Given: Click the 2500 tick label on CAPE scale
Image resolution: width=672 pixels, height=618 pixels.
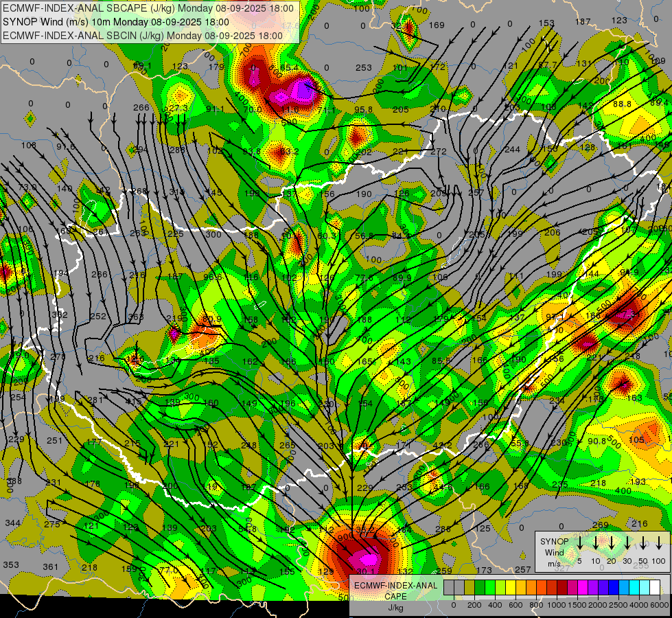Looking at the screenshot, I should click(x=618, y=605).
